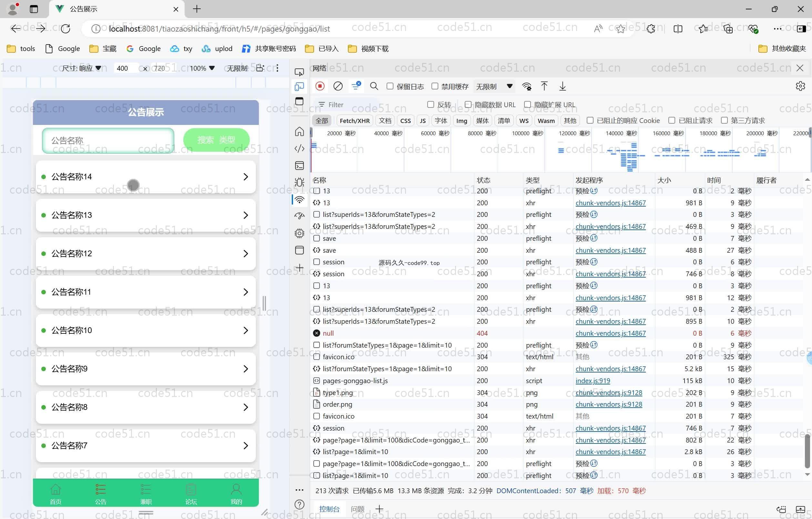Open chunk-vendors.js:9128 link for order.png
This screenshot has width=812, height=519.
pyautogui.click(x=609, y=404)
